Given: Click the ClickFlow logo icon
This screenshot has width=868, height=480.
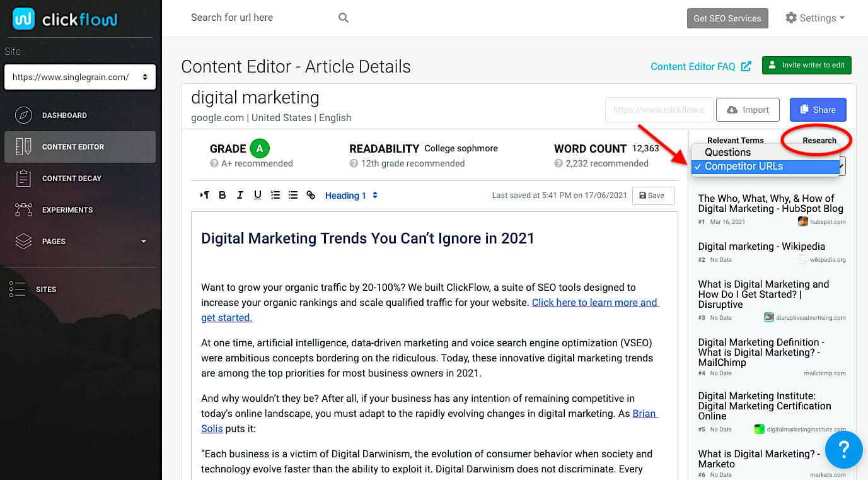Looking at the screenshot, I should click(x=24, y=19).
